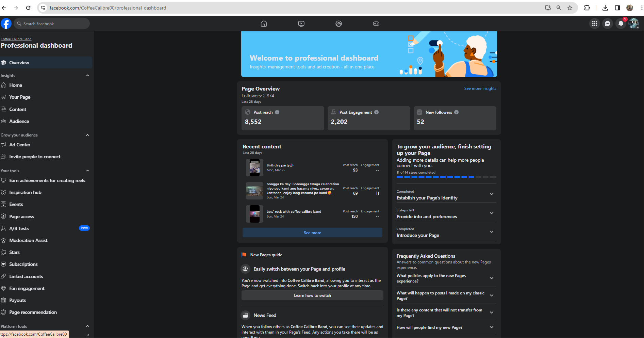Collapse the Platform tools section
Viewport: 644px width, 338px height.
click(87, 326)
